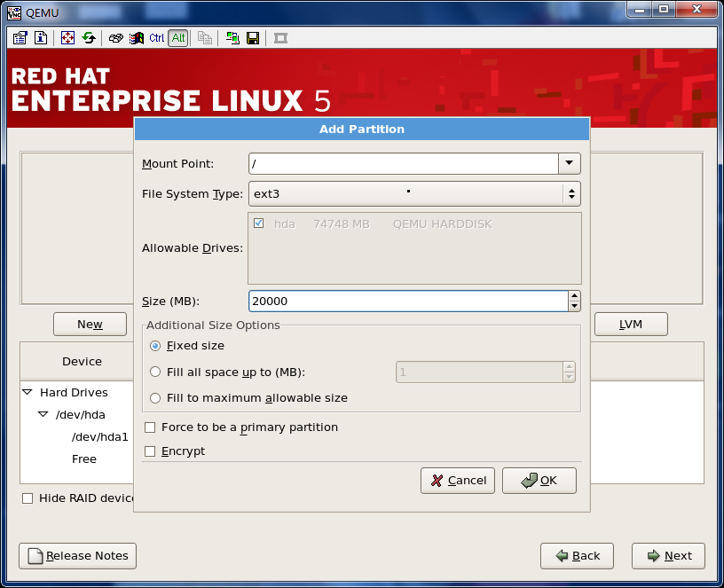Show connection info icon in toolbar
The width and height of the screenshot is (724, 588).
pos(41,38)
